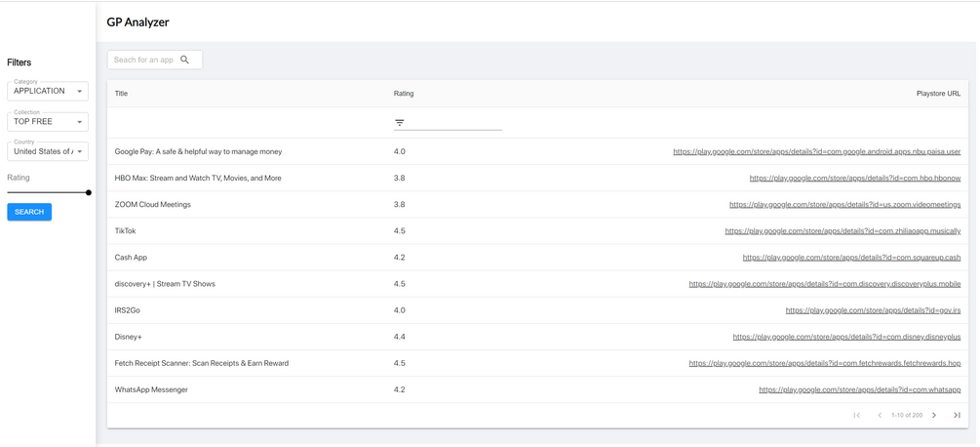Select the Cash App row title
The width and height of the screenshot is (980, 447).
tap(131, 258)
